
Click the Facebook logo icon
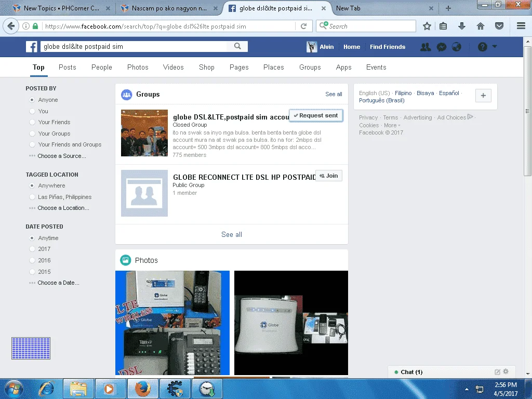tap(32, 47)
